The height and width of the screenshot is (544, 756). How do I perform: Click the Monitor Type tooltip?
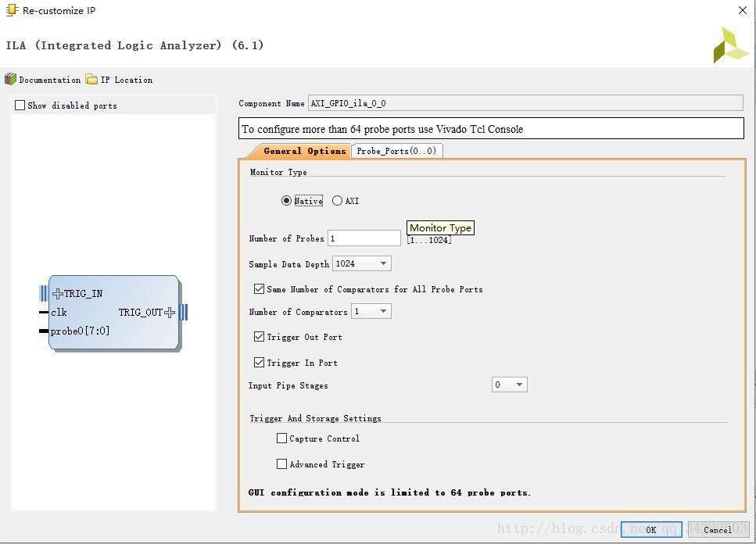pos(440,228)
